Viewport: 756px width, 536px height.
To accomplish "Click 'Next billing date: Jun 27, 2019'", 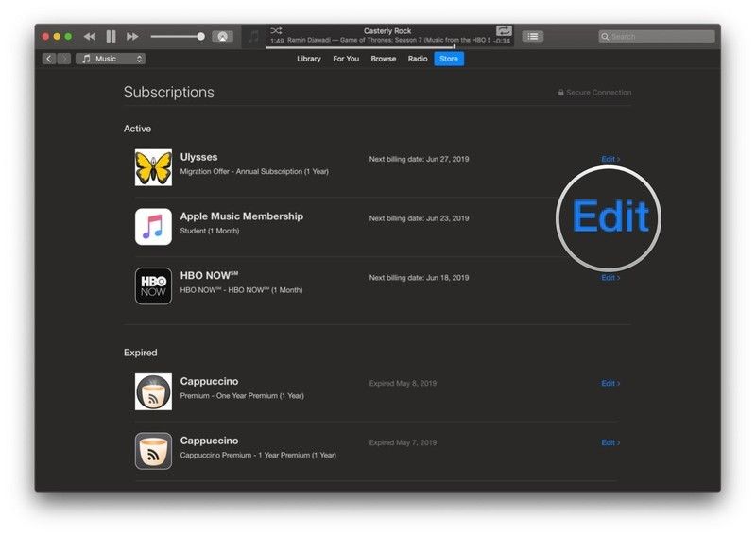I will tap(419, 159).
